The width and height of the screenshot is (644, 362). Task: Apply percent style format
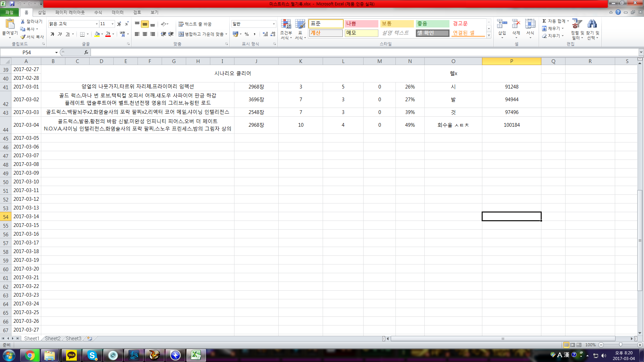[247, 34]
